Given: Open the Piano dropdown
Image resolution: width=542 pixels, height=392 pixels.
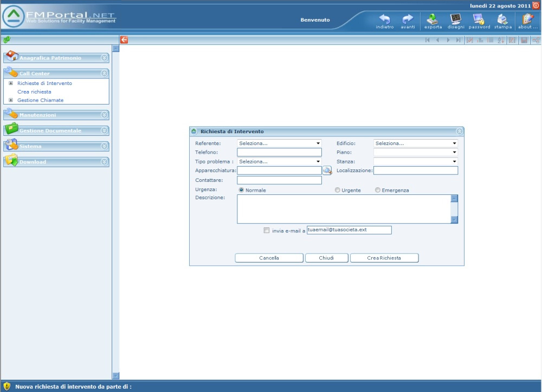Looking at the screenshot, I should point(416,152).
